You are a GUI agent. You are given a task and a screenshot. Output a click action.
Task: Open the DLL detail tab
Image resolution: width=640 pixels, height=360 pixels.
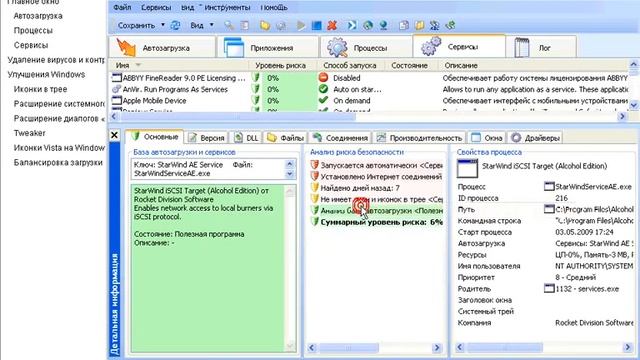point(247,138)
